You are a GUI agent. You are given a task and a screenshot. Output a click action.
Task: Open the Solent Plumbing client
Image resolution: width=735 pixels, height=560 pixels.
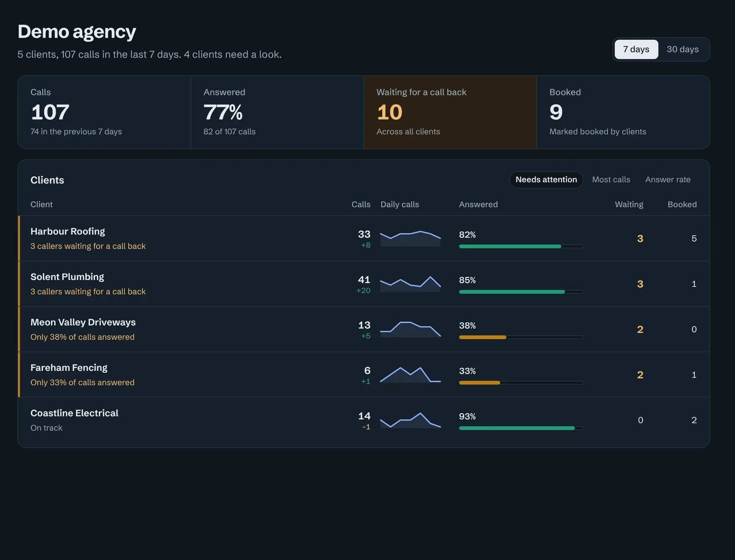tap(364, 284)
